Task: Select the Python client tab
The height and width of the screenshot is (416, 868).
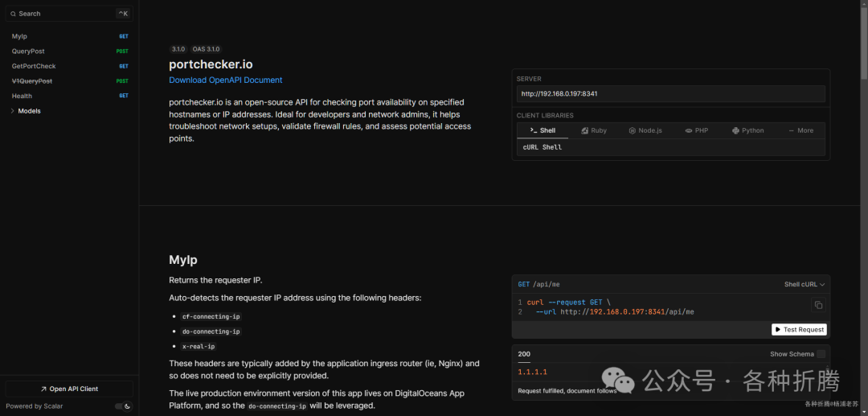Action: pyautogui.click(x=748, y=130)
